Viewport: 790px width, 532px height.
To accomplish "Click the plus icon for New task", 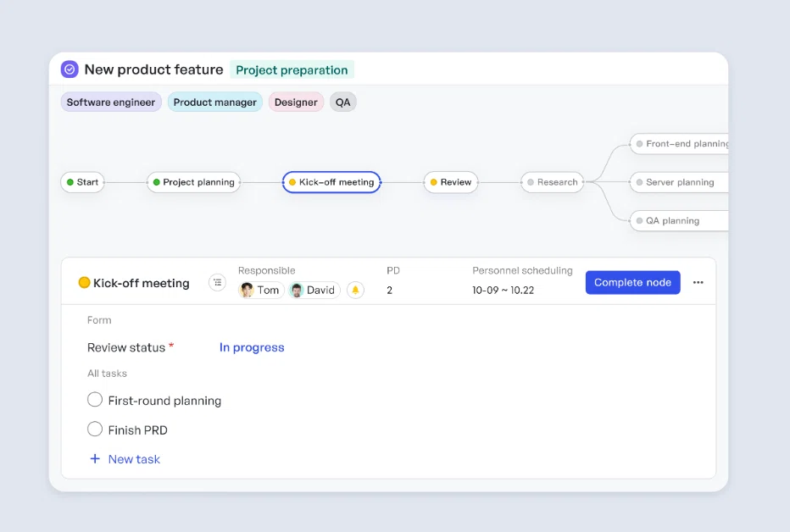I will point(95,459).
